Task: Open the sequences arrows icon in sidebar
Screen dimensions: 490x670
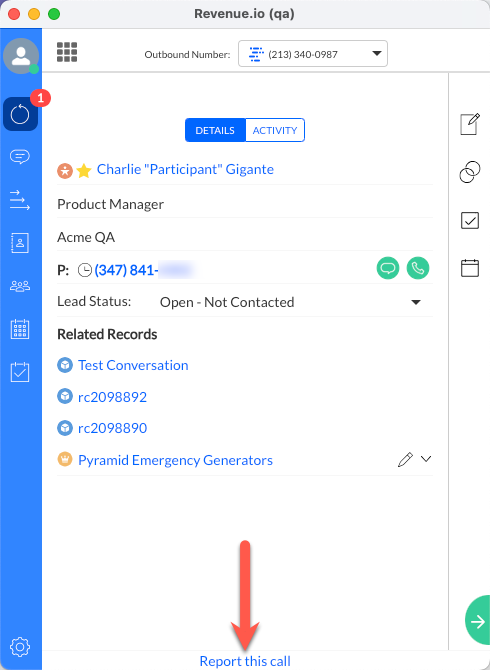Action: 20,200
